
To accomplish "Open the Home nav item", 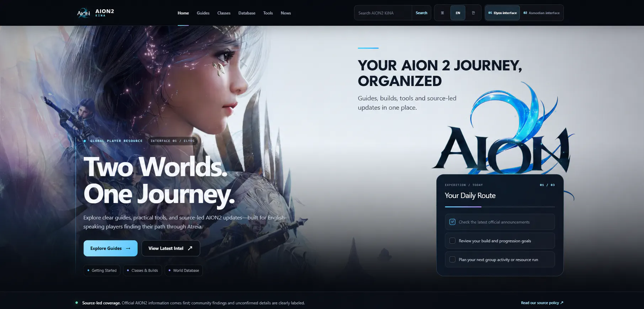I will point(183,13).
